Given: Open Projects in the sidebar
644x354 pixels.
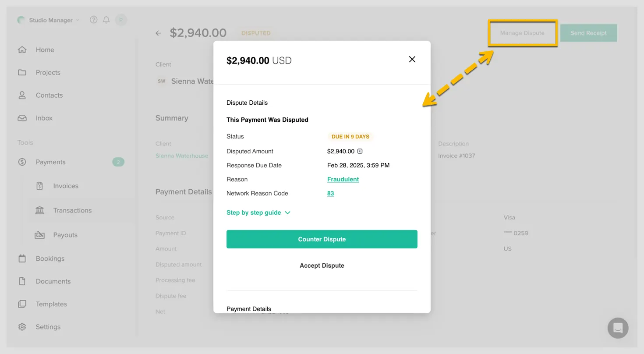Looking at the screenshot, I should pos(48,73).
